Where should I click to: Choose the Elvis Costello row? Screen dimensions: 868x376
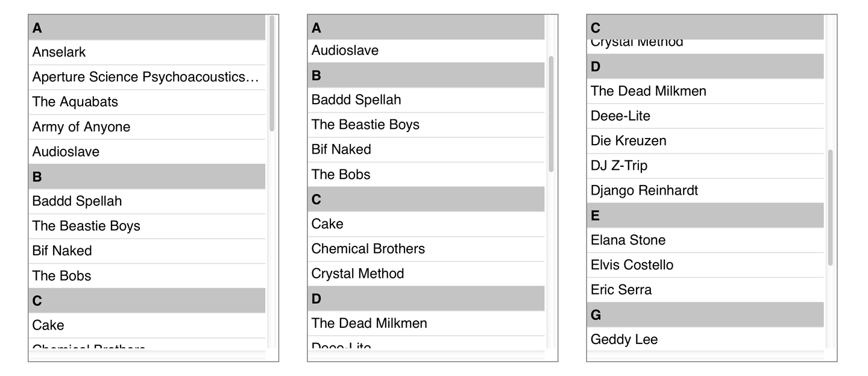pyautogui.click(x=705, y=265)
